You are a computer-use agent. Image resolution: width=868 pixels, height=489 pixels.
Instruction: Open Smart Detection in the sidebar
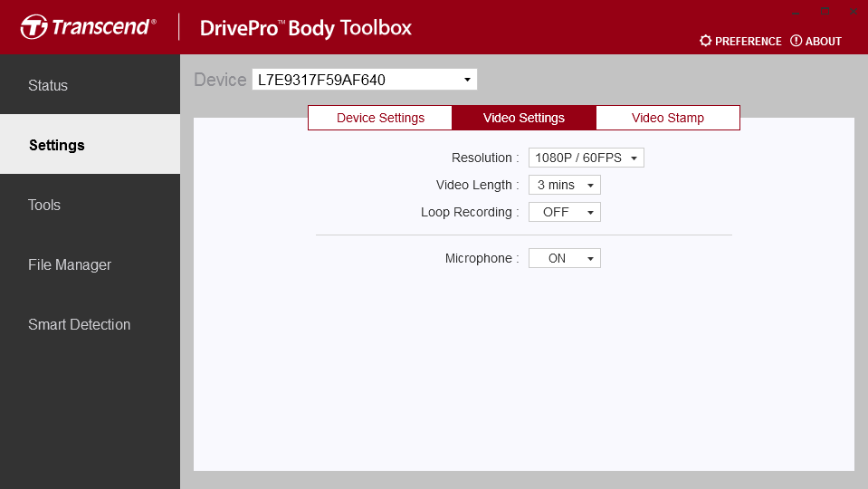point(90,324)
